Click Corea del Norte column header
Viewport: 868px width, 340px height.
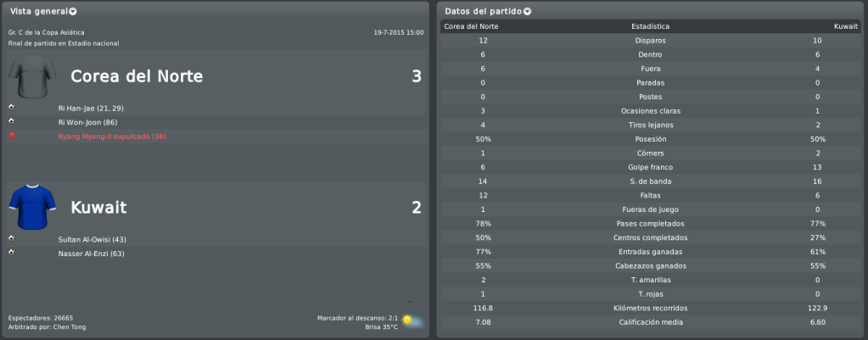[x=471, y=26]
